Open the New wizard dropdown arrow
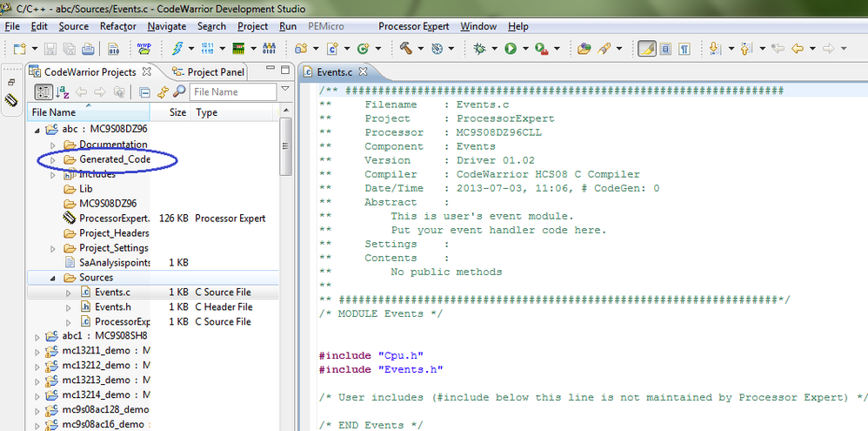The width and height of the screenshot is (868, 431). pyautogui.click(x=34, y=49)
